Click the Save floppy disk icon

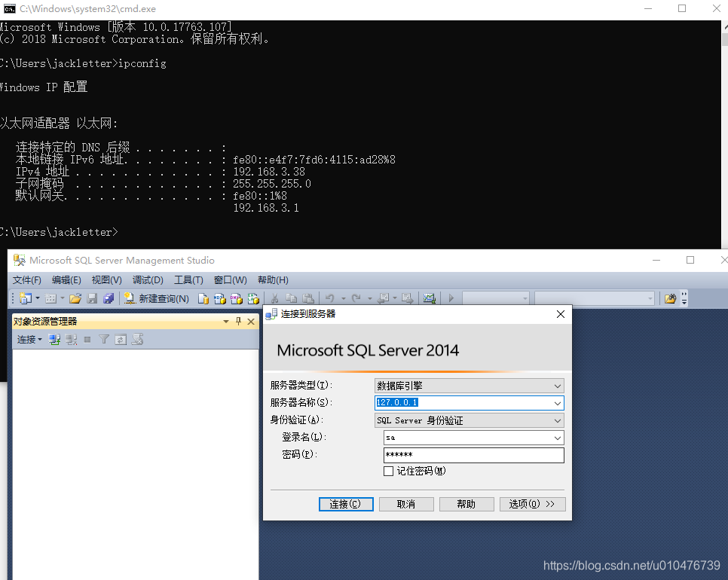(x=92, y=298)
